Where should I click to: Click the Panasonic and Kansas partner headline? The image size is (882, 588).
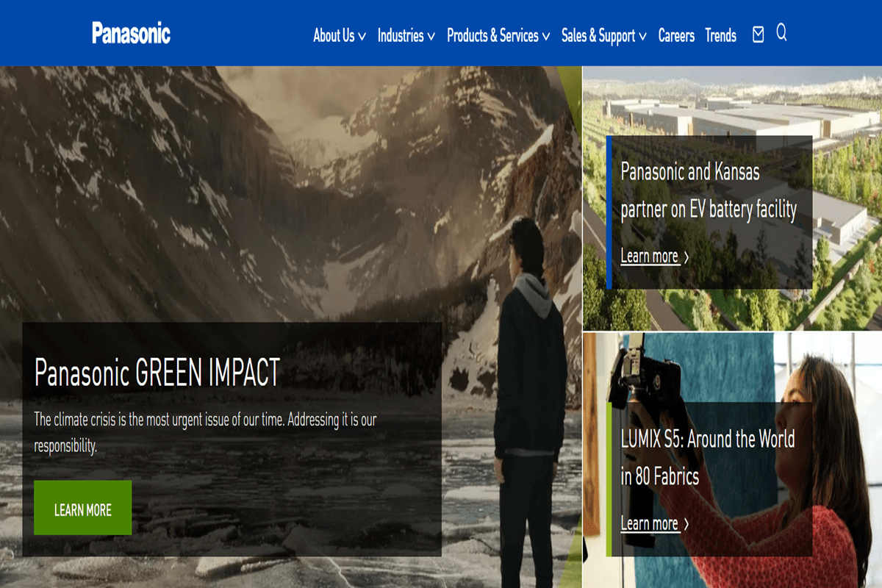coord(708,191)
